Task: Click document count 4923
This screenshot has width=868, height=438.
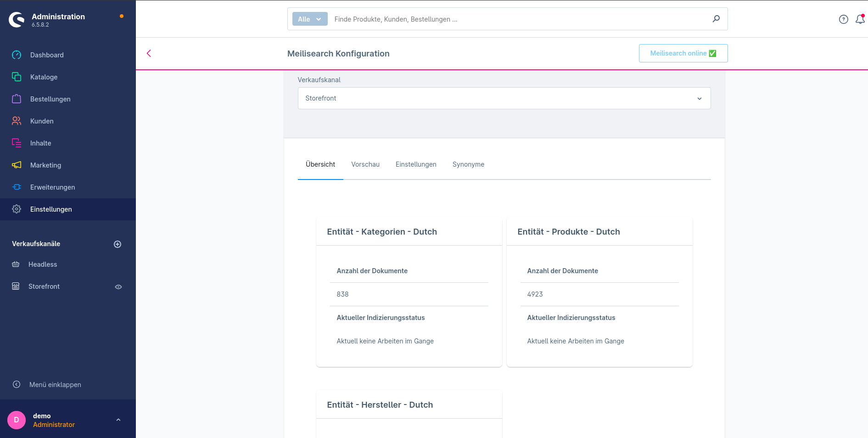Action: (x=535, y=294)
